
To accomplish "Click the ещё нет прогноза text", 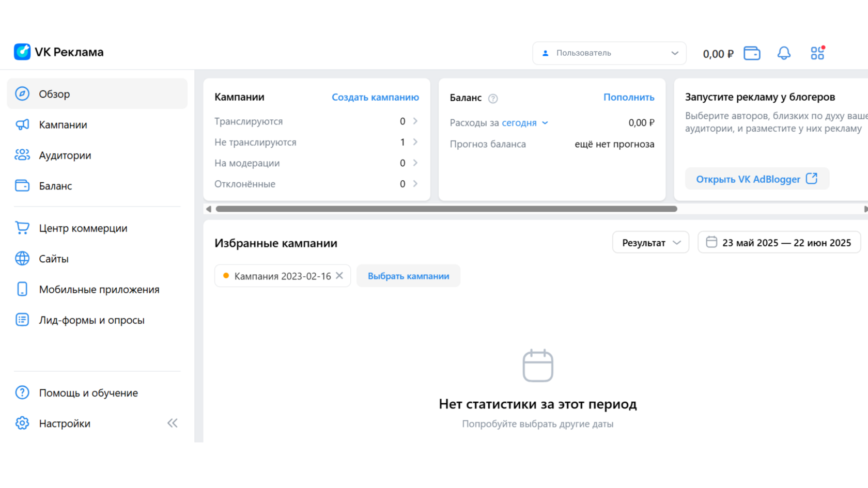I will (614, 144).
